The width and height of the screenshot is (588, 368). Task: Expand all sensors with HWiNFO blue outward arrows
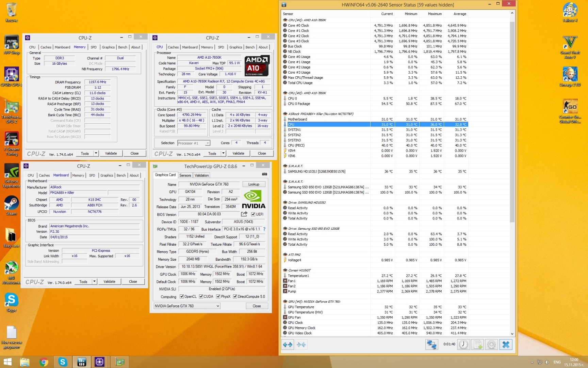click(288, 345)
